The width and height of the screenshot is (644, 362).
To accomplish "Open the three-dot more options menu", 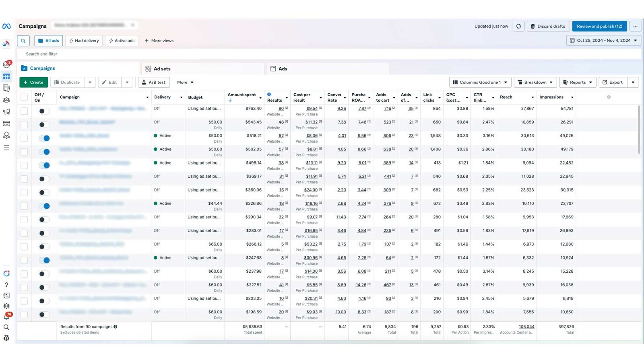I will [635, 26].
